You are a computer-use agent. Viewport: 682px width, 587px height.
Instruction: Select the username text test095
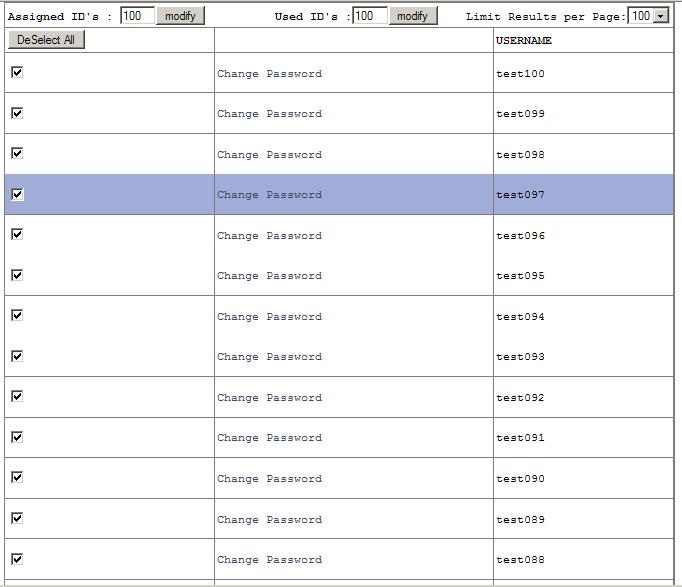pos(520,275)
